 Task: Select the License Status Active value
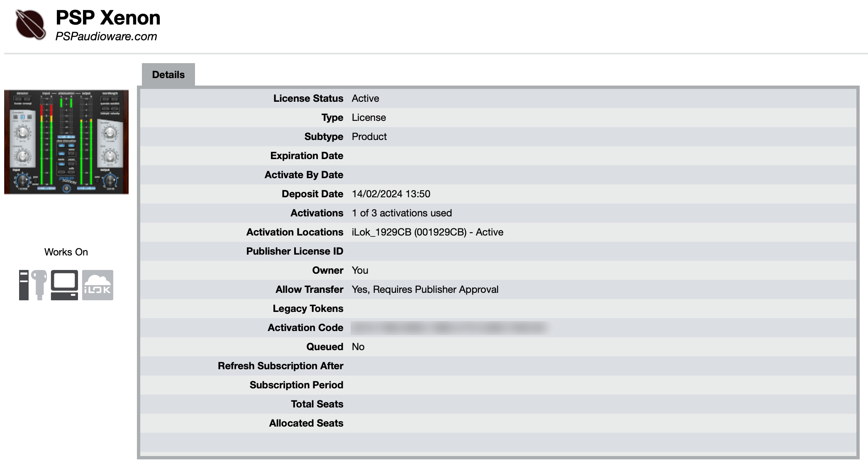(365, 98)
